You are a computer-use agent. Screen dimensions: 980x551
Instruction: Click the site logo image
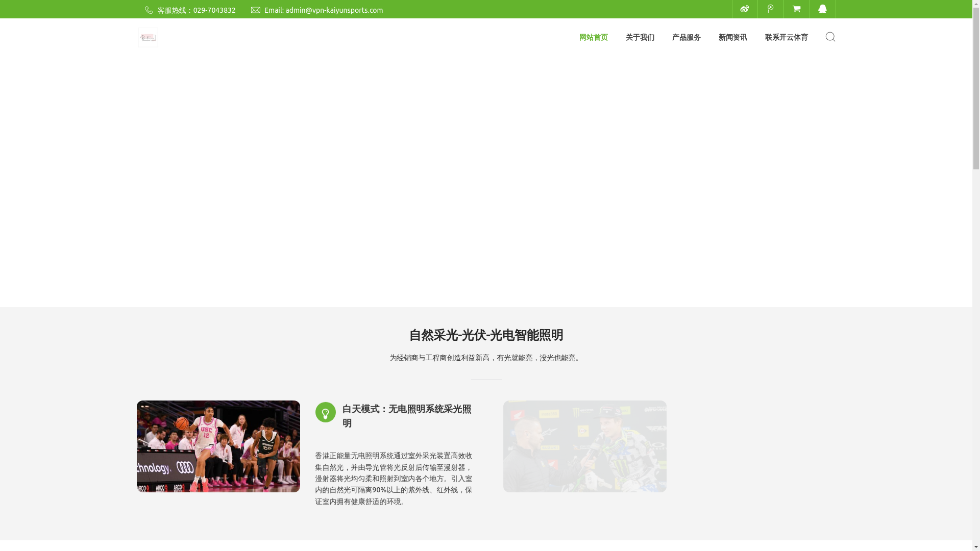pos(148,37)
